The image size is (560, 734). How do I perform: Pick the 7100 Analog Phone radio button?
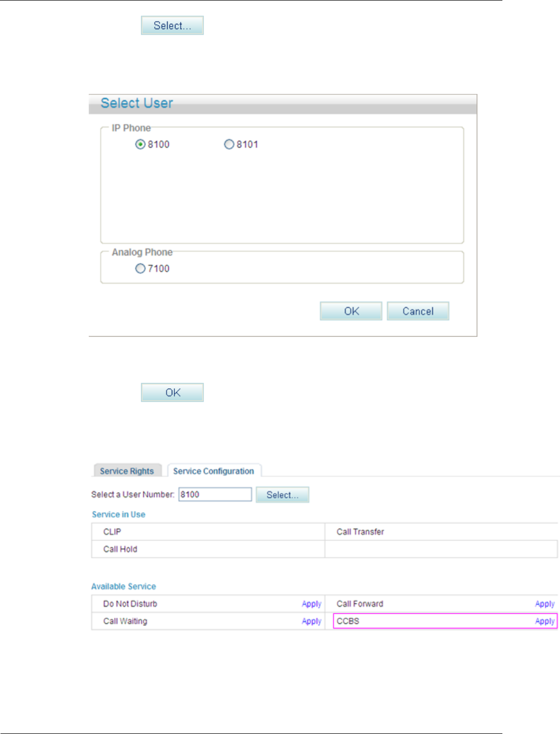pos(140,268)
